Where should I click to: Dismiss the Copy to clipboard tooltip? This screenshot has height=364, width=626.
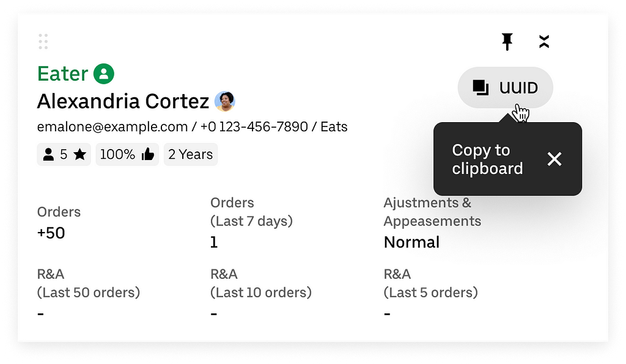pyautogui.click(x=554, y=159)
